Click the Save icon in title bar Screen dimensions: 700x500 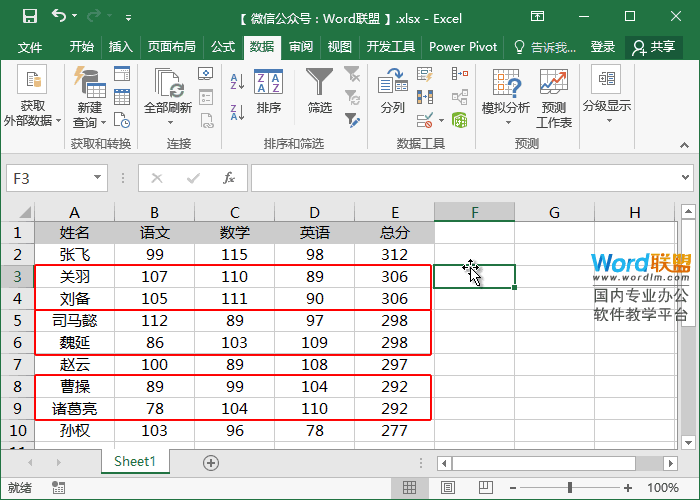(x=29, y=17)
